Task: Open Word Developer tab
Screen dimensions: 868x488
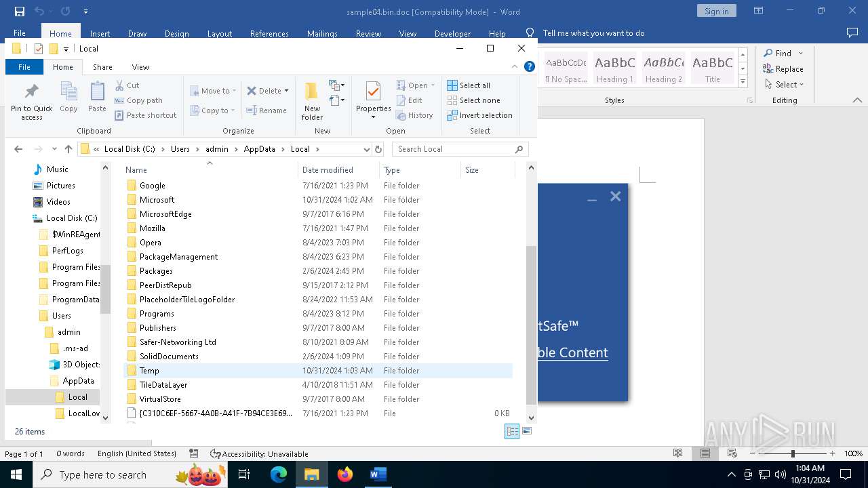Action: [452, 33]
